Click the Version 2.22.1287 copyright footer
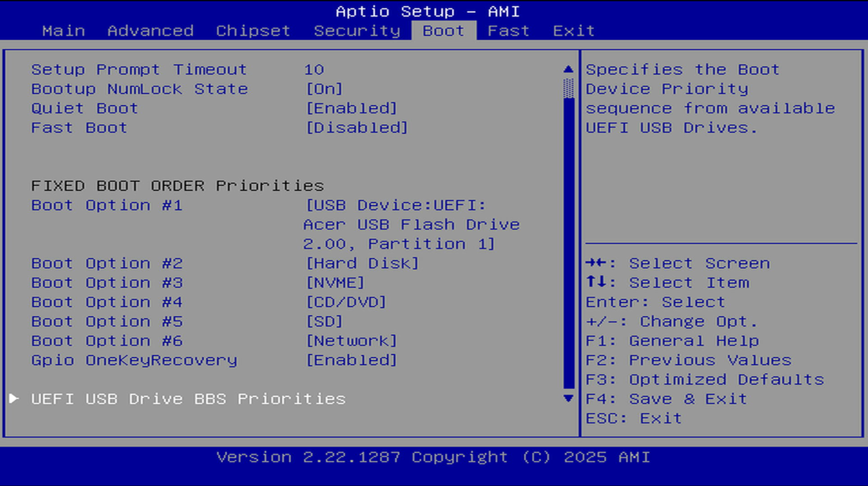 [433, 457]
